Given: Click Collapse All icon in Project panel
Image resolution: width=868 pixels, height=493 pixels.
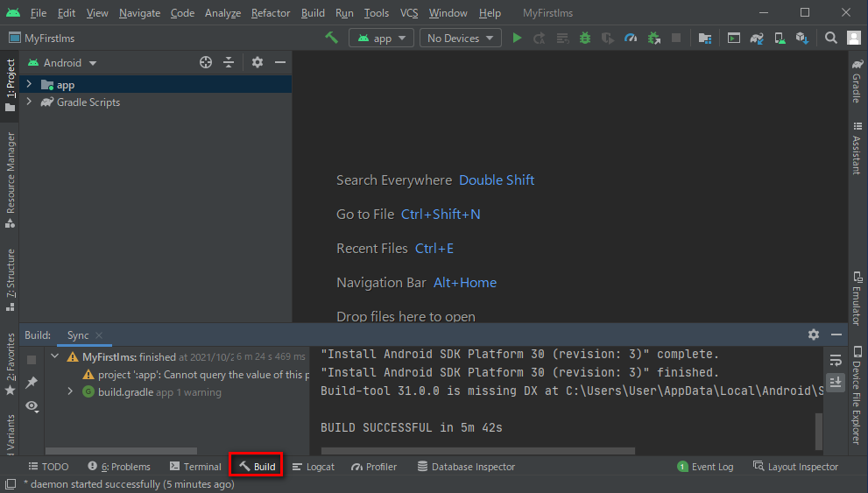Looking at the screenshot, I should pyautogui.click(x=229, y=62).
